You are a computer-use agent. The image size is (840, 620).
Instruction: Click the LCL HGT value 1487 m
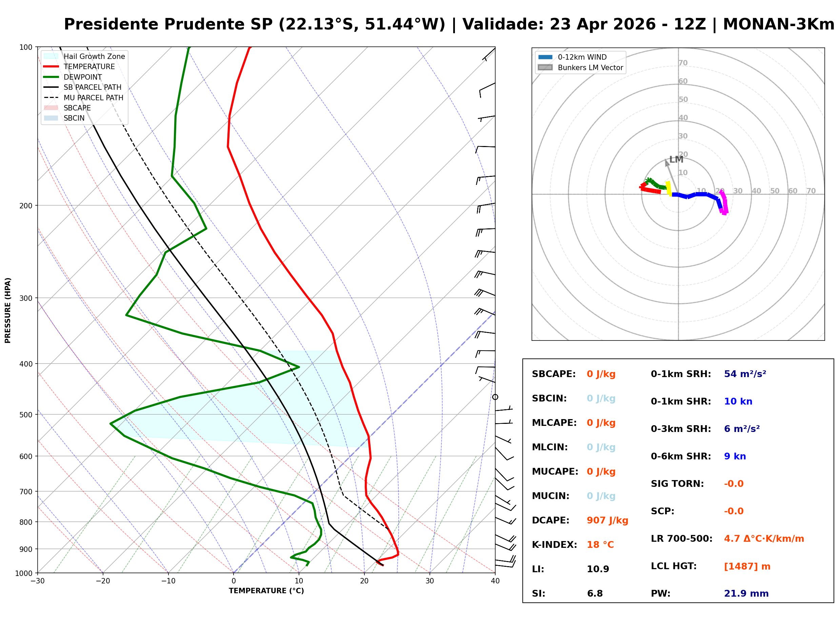[747, 567]
